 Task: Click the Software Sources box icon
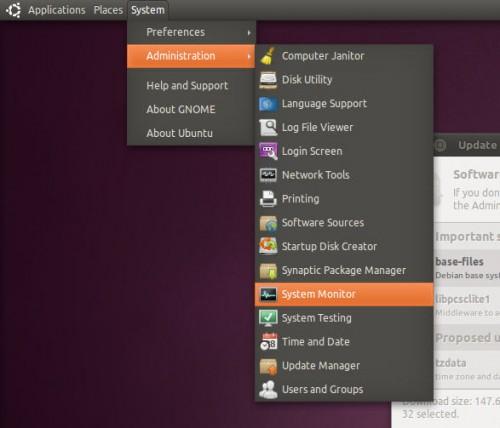[268, 223]
